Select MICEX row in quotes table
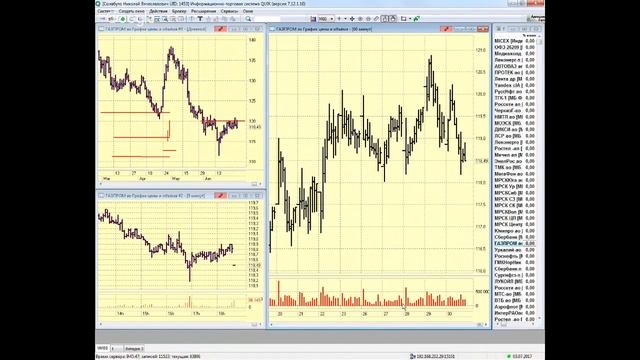Image resolution: width=640 pixels, height=360 pixels. point(515,41)
